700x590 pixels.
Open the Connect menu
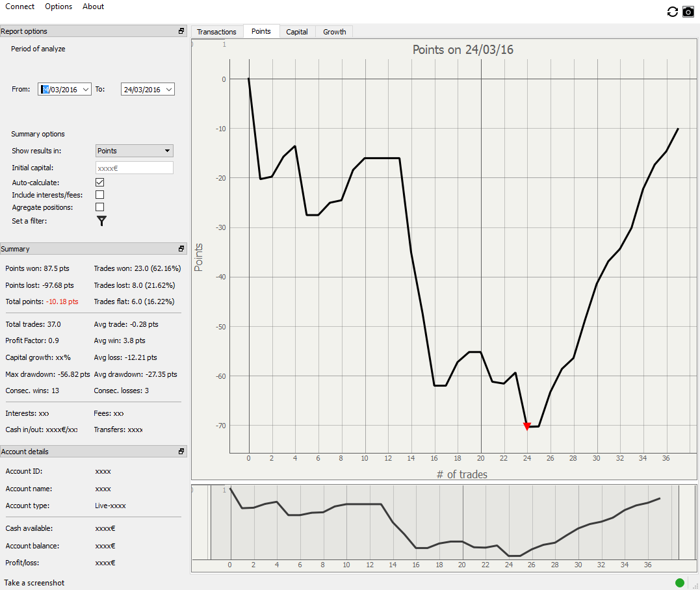click(19, 6)
